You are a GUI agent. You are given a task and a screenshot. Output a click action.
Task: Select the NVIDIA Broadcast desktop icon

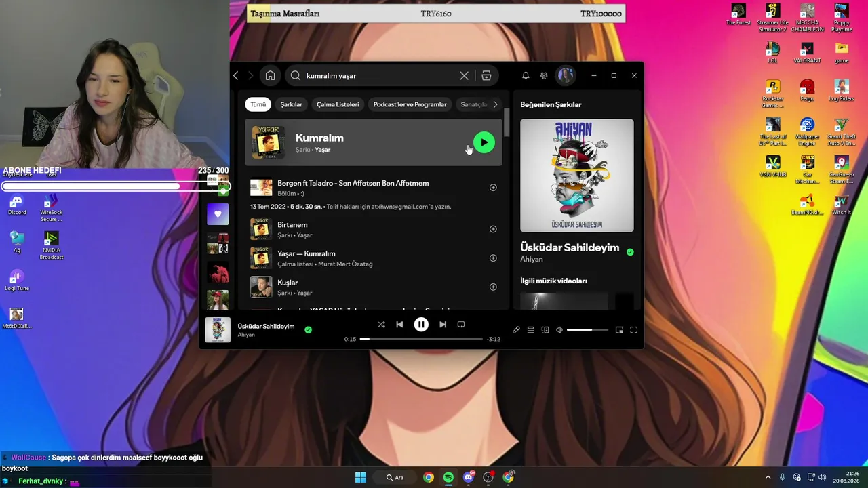tap(52, 245)
